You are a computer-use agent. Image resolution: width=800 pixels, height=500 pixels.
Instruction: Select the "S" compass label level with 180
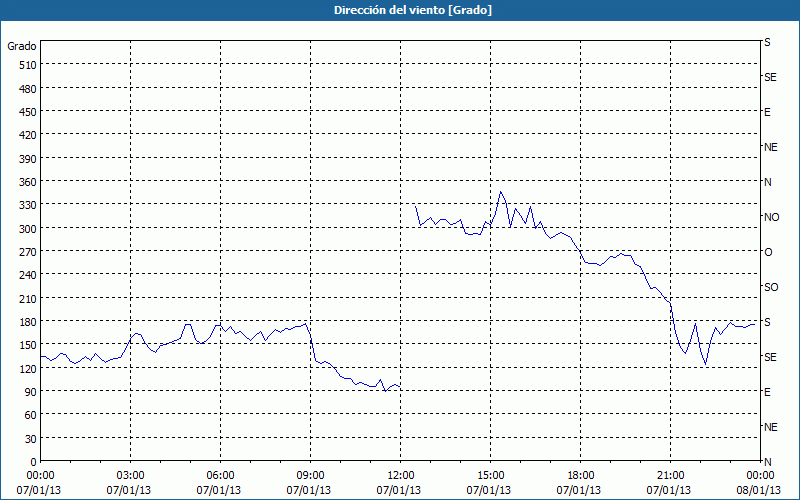click(x=767, y=322)
